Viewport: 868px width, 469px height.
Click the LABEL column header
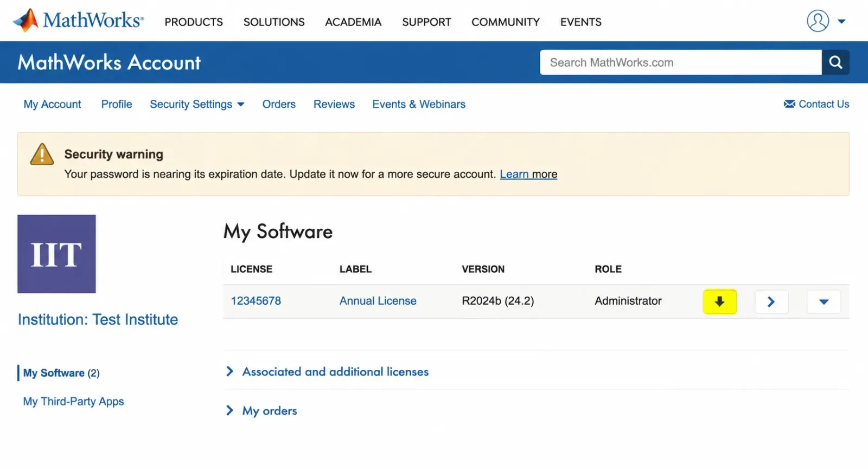(x=356, y=269)
